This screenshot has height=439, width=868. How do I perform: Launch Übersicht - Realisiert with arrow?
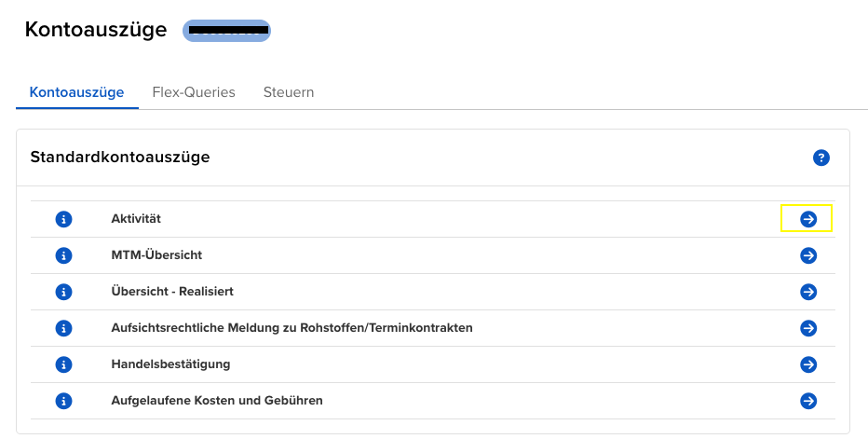click(808, 292)
